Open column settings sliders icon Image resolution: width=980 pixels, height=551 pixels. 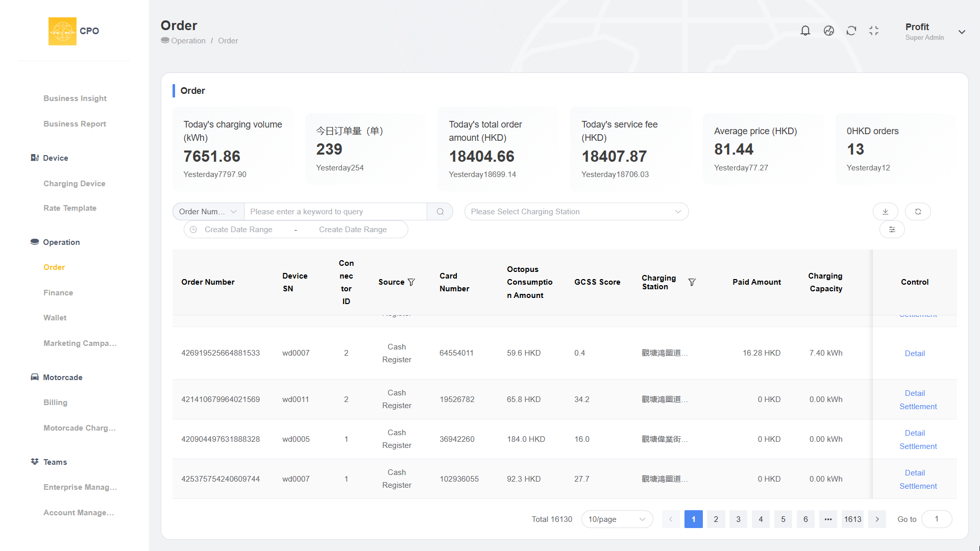pyautogui.click(x=892, y=230)
